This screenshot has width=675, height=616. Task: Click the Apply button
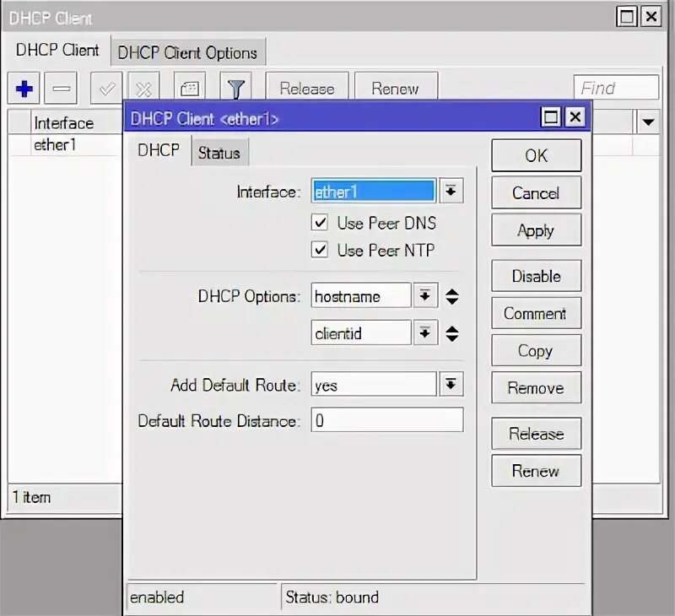point(536,230)
